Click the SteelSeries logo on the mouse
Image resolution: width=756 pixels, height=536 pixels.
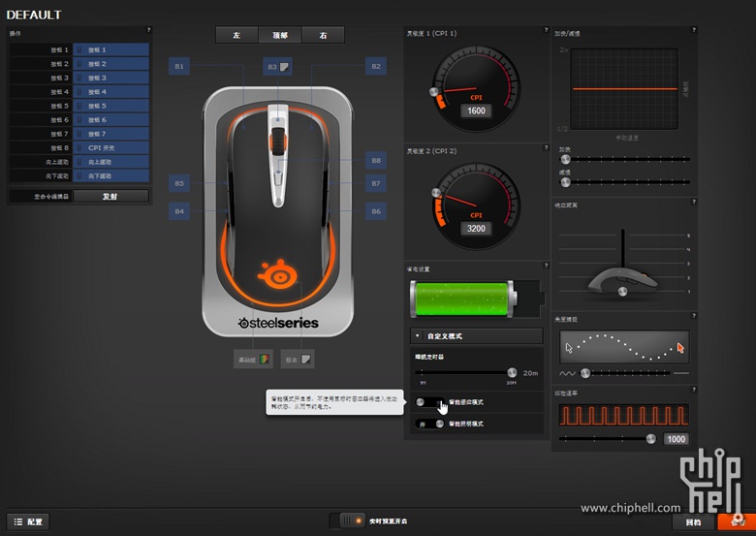tap(278, 274)
